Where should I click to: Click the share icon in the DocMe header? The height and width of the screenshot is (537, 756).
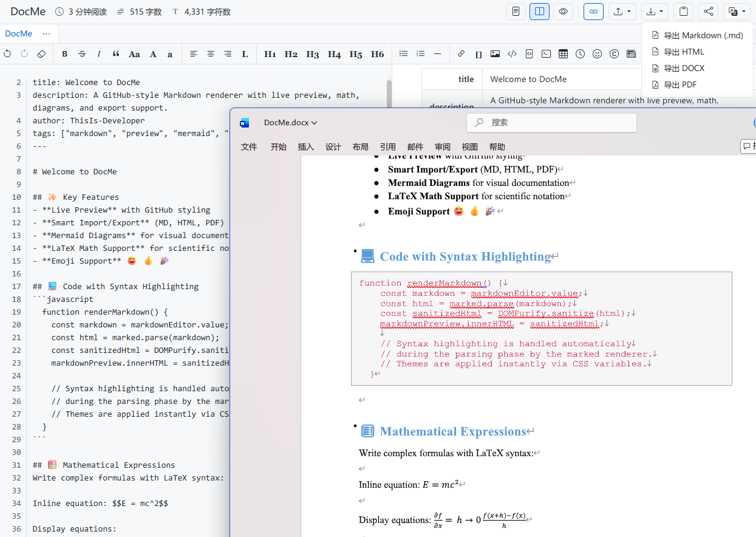click(709, 12)
